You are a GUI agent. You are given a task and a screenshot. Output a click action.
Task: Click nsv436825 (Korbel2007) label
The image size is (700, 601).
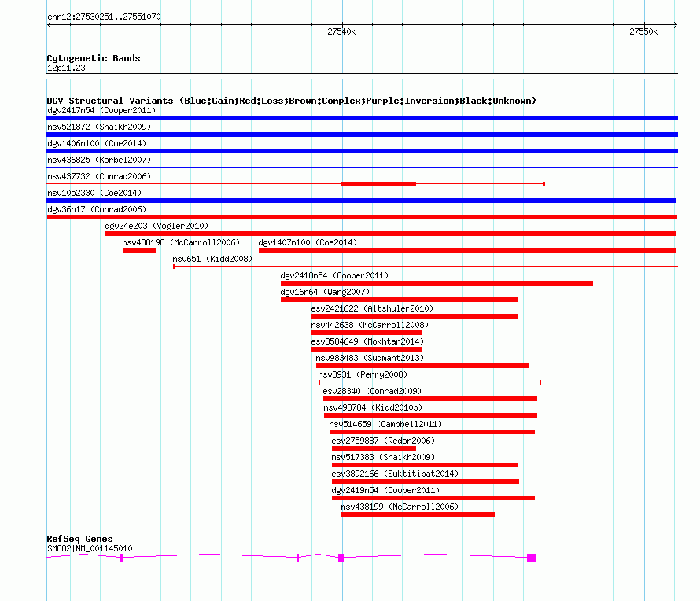coord(99,160)
